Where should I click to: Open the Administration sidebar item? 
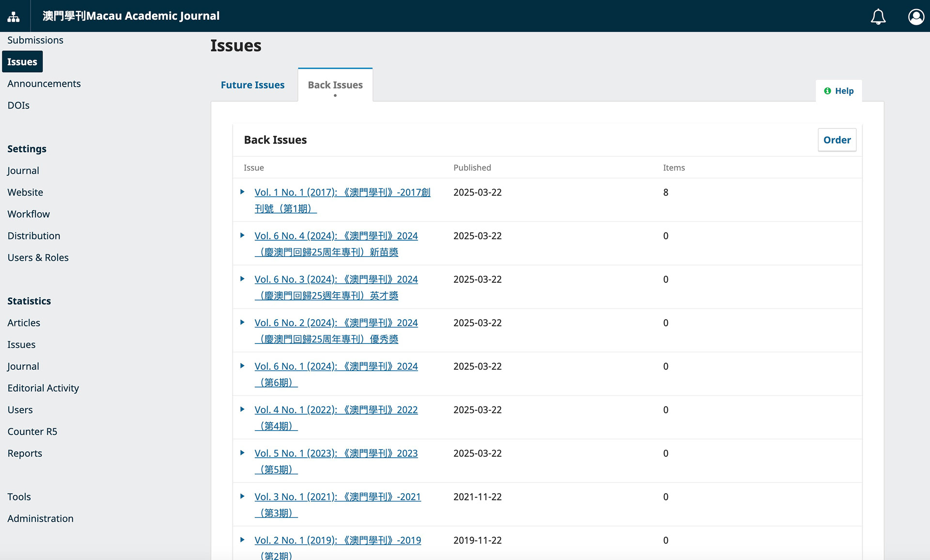(x=40, y=518)
